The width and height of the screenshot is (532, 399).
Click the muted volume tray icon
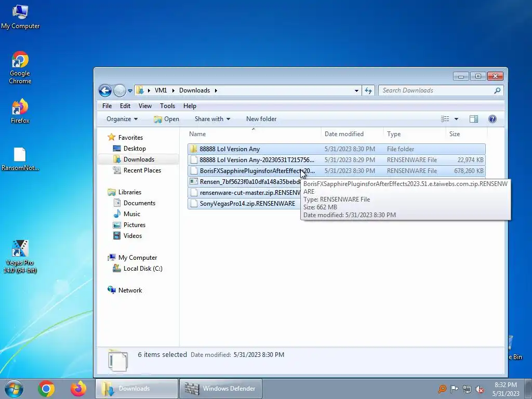(x=480, y=389)
